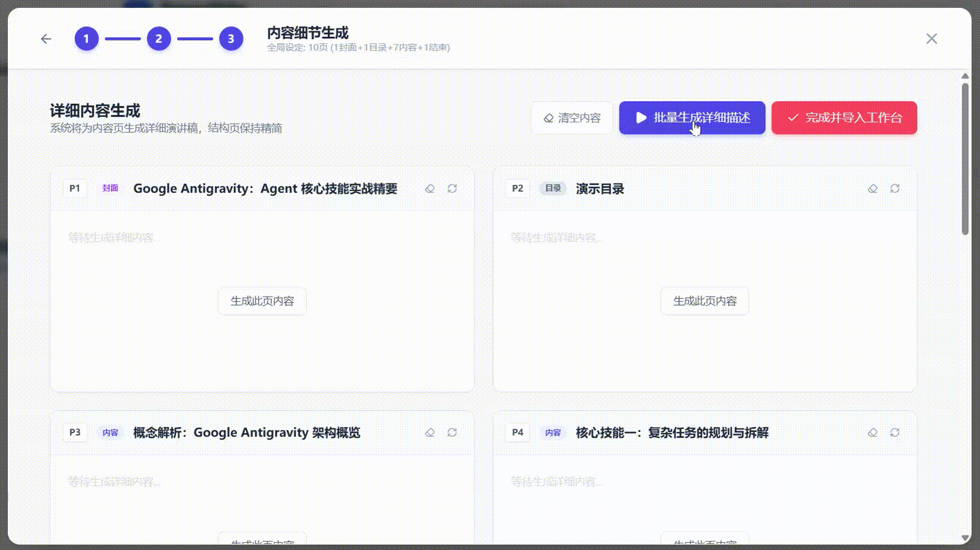Select the P4 title 核心技能一: 复杂任务的规划与拆解
The image size is (980, 550).
(672, 432)
